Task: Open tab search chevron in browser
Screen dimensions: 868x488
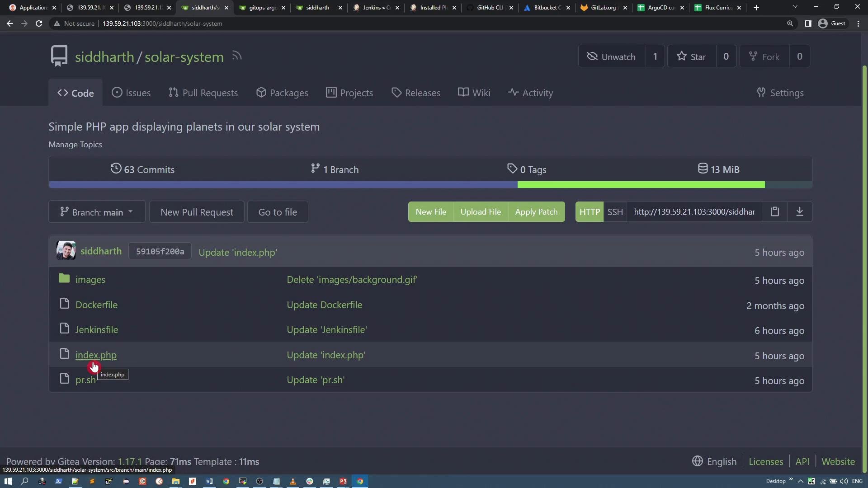Action: (x=795, y=7)
